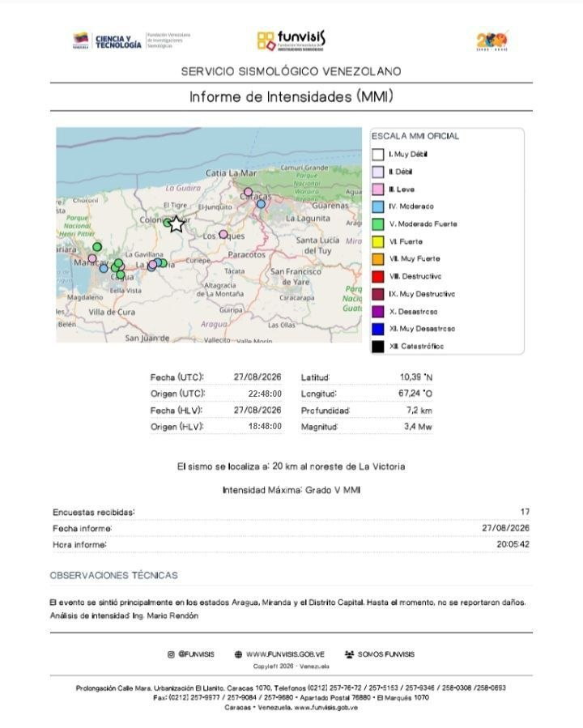Click the Guarenas map label
This screenshot has width=583, height=728.
coord(330,205)
